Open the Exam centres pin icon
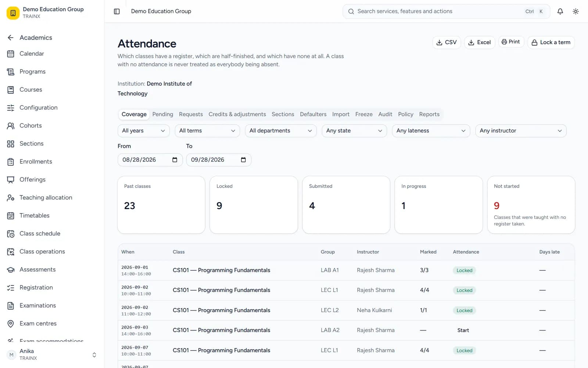 (x=11, y=323)
